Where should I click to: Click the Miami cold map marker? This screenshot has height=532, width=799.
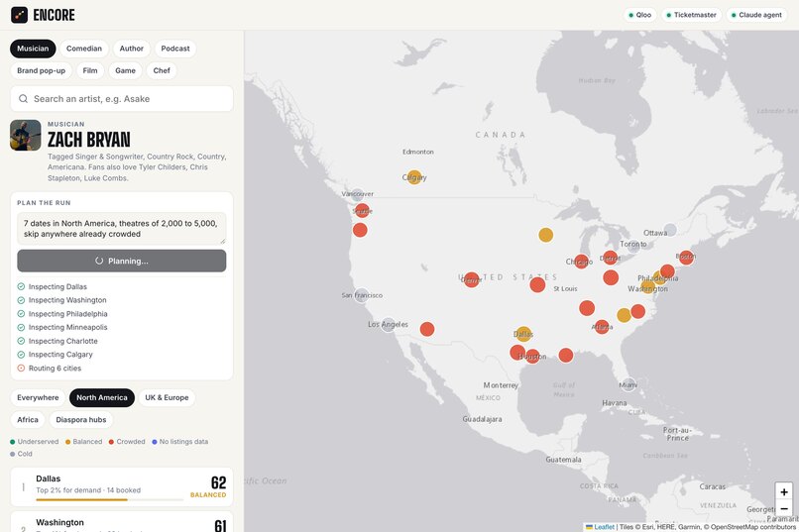628,384
